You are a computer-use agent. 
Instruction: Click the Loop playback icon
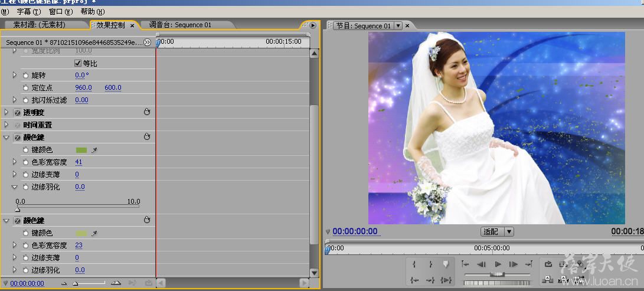[548, 264]
